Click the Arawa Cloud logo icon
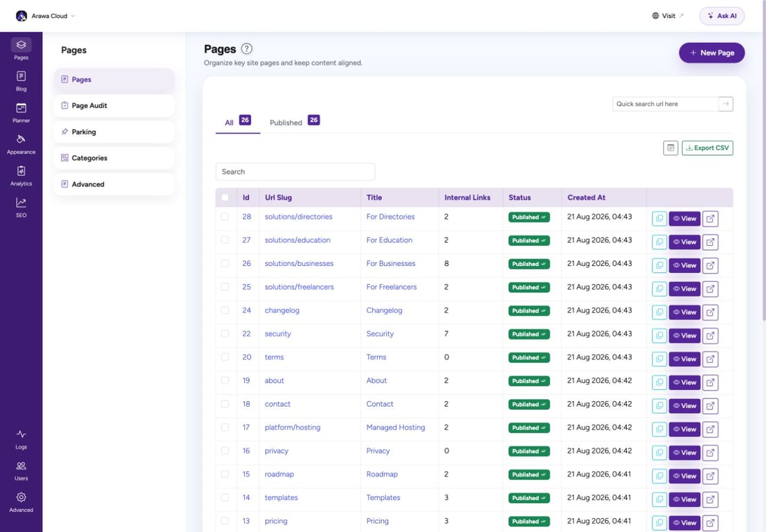 [21, 16]
